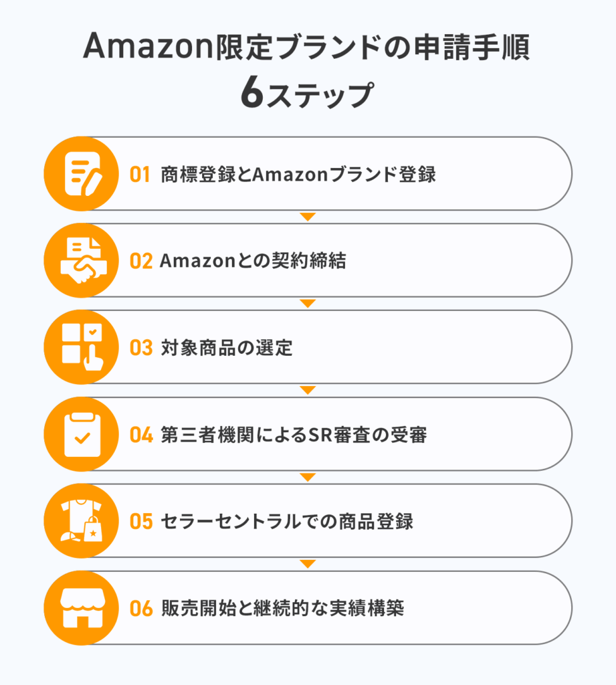The height and width of the screenshot is (685, 616).
Task: Click the product grid selection icon for step 03
Action: [81, 347]
